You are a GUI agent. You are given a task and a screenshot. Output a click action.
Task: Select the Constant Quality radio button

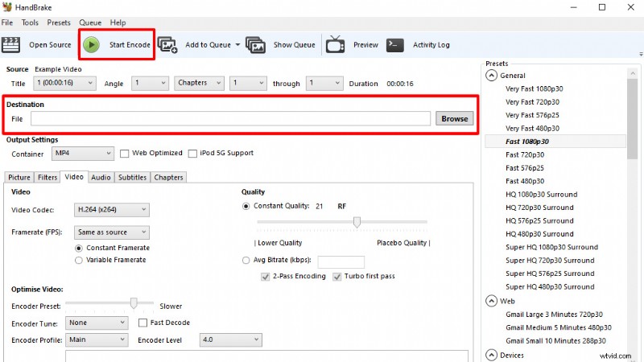(x=246, y=207)
